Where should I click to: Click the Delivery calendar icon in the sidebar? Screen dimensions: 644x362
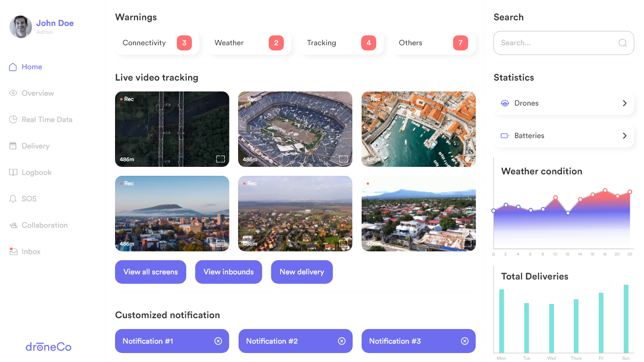[13, 146]
